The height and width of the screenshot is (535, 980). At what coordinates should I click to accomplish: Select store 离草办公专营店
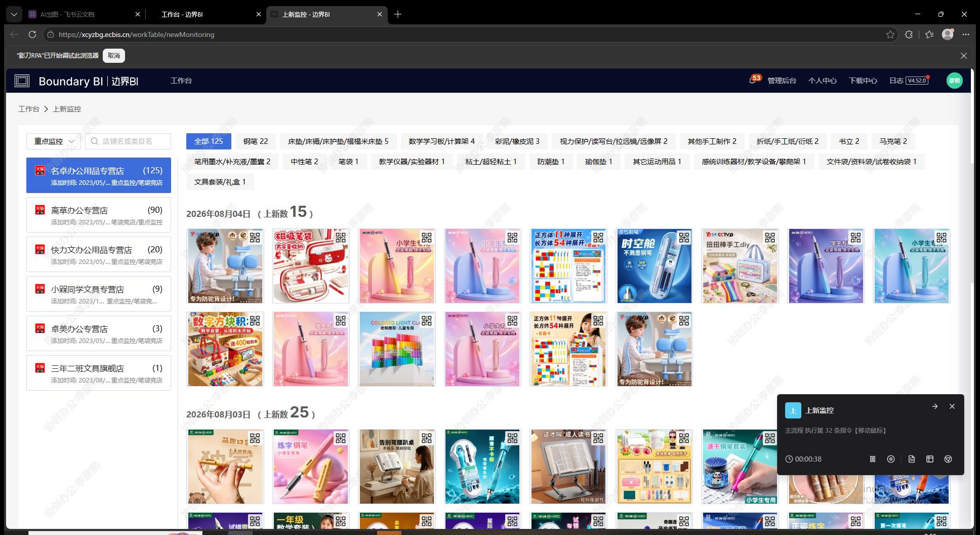99,215
